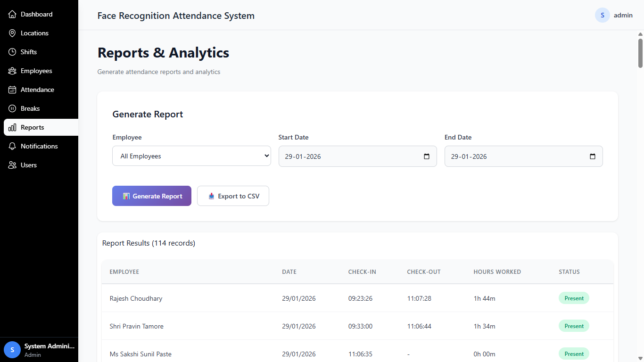Switch to the Reports section

pos(32,127)
